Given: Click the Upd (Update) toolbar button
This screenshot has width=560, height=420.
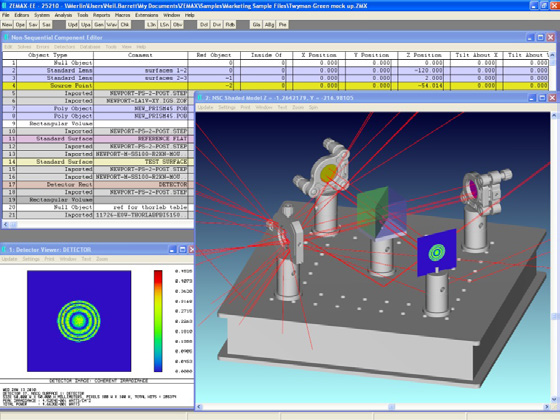Looking at the screenshot, I should (72, 25).
